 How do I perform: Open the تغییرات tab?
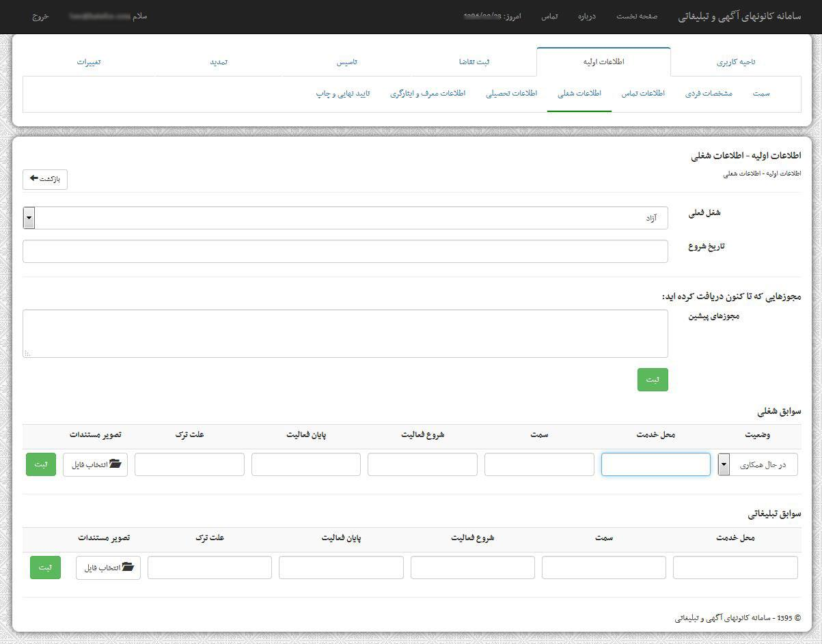(x=89, y=61)
